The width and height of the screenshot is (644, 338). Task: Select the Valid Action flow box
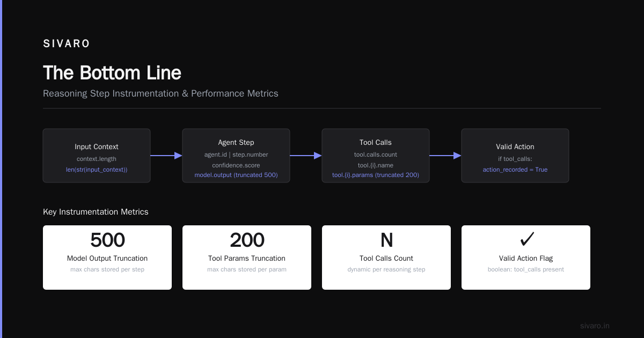pos(515,156)
